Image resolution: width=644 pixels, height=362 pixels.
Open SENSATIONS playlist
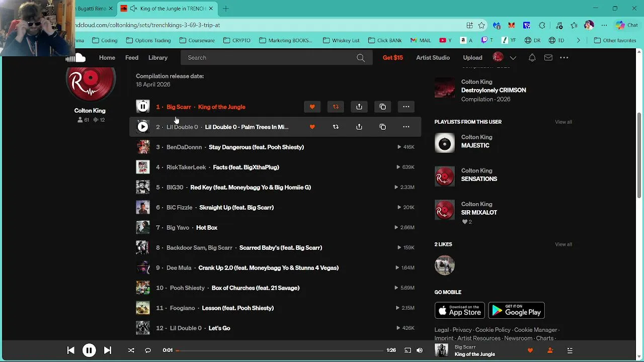[479, 179]
